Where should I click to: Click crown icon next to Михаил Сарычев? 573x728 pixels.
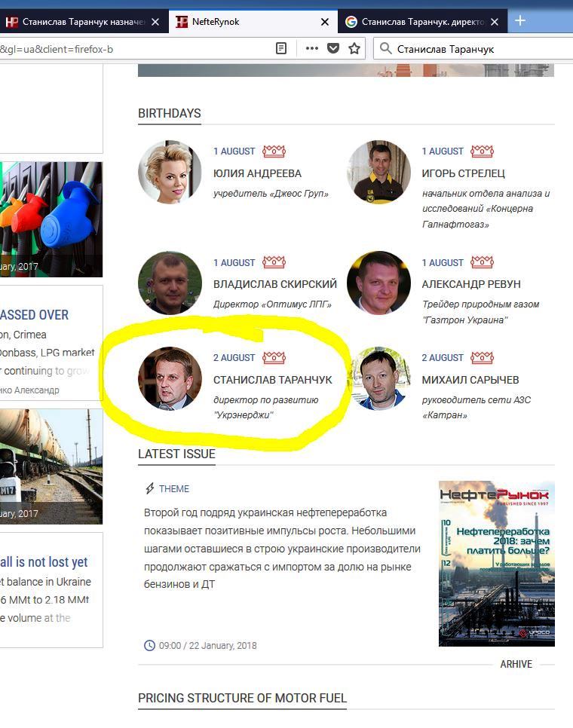click(x=482, y=357)
